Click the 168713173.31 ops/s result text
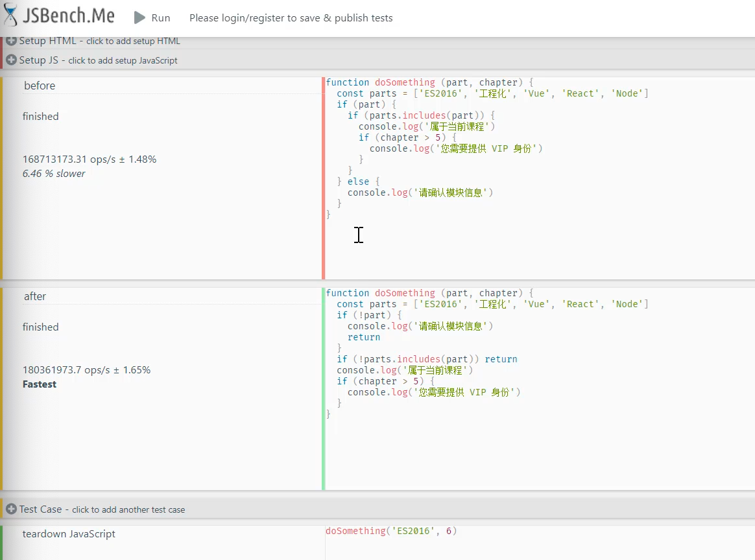Image resolution: width=755 pixels, height=560 pixels. [90, 159]
